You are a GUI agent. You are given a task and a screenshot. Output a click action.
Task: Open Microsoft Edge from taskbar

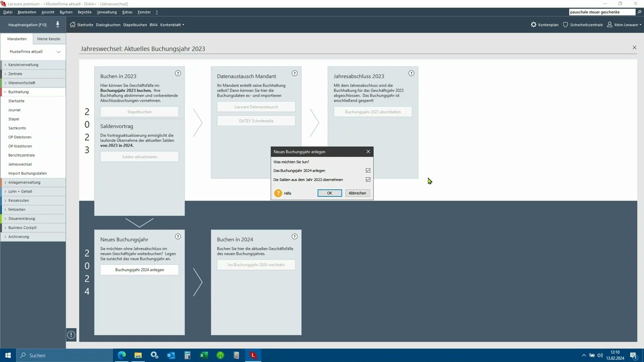pos(122,355)
